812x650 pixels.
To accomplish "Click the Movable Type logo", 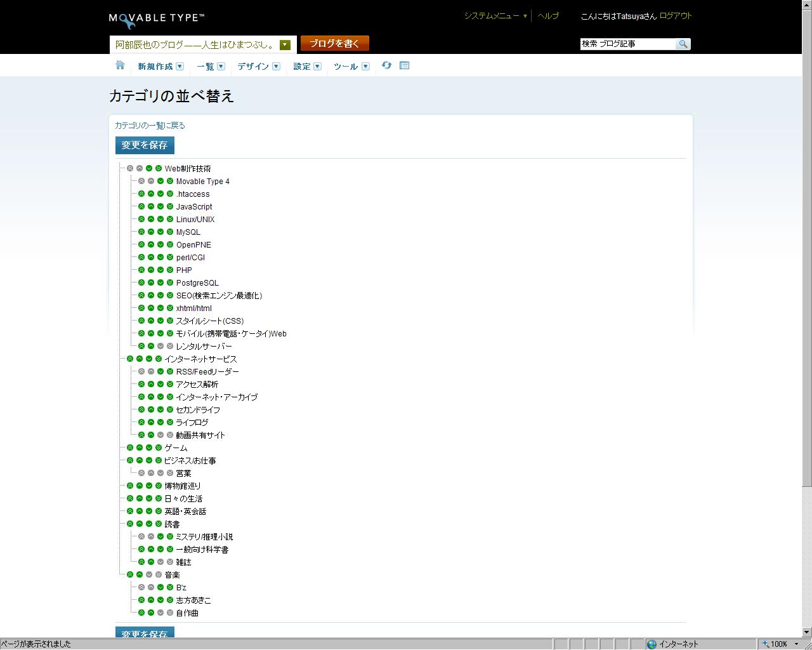I will point(157,20).
